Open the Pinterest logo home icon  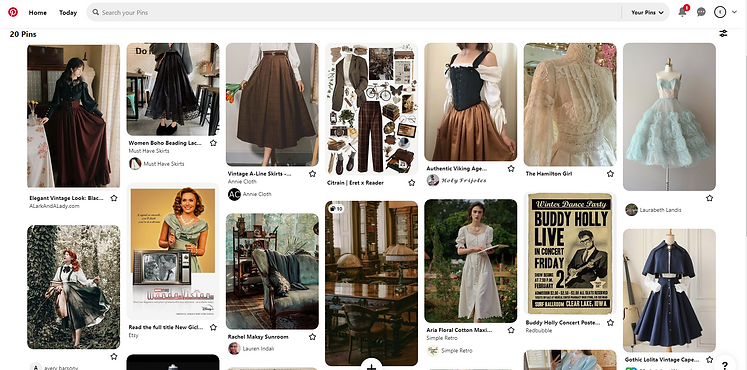point(13,12)
